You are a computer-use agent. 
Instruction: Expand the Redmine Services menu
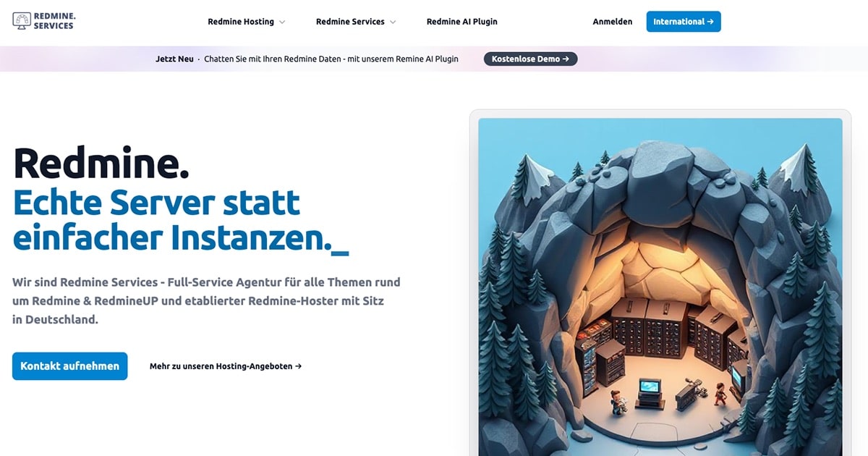[x=356, y=22]
